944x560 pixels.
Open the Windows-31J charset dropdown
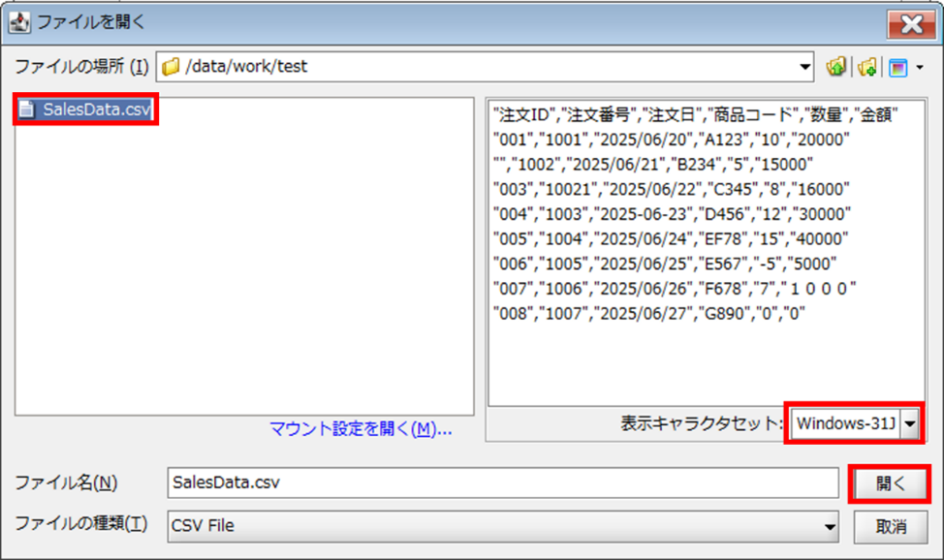pos(909,424)
